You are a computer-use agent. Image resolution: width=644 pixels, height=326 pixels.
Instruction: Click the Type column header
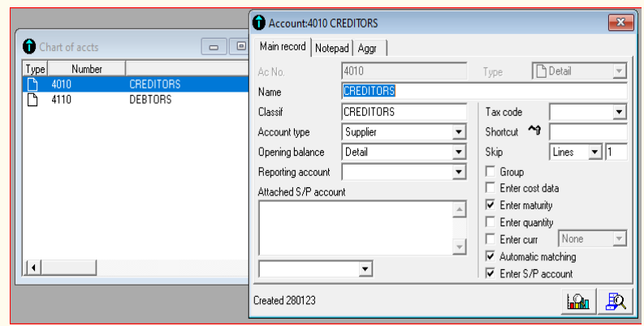[x=35, y=69]
